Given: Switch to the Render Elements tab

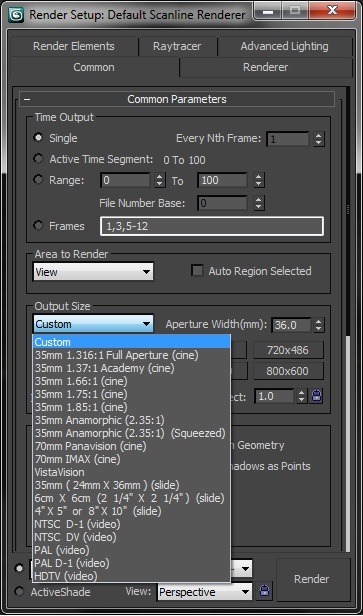Looking at the screenshot, I should [x=74, y=46].
